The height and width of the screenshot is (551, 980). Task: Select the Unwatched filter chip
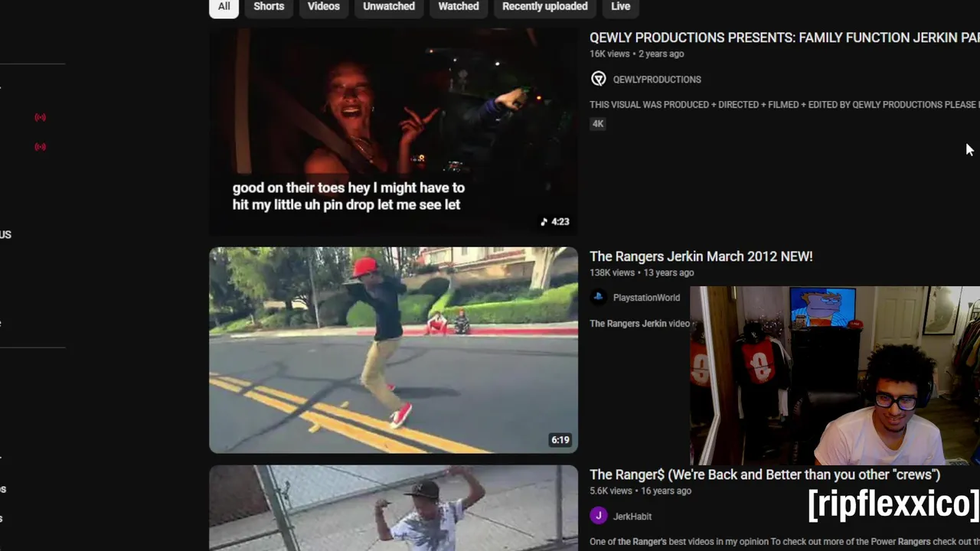(x=389, y=7)
